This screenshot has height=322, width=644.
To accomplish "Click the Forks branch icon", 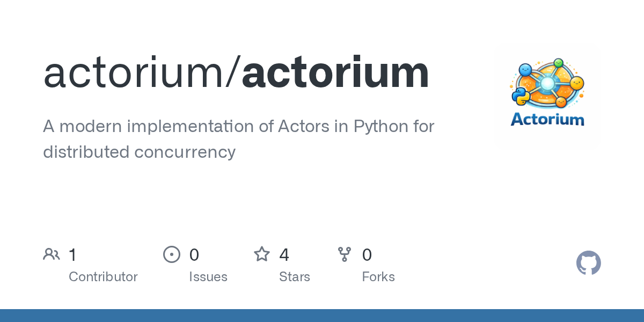I will pyautogui.click(x=345, y=254).
